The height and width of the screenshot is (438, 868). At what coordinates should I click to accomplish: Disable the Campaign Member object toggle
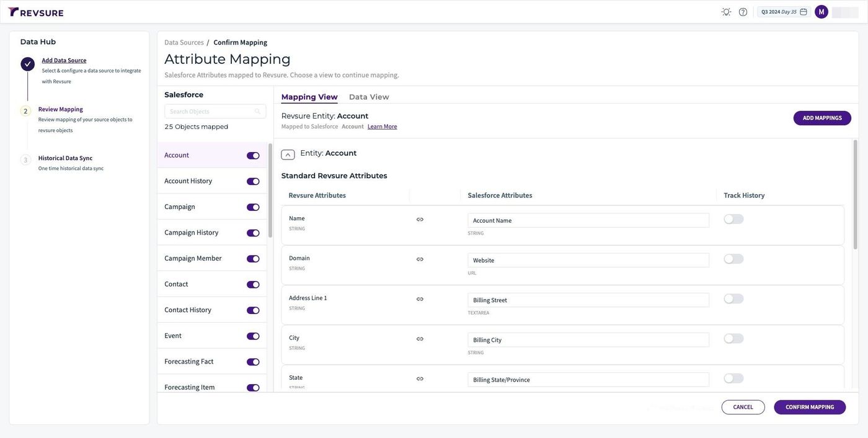point(253,259)
